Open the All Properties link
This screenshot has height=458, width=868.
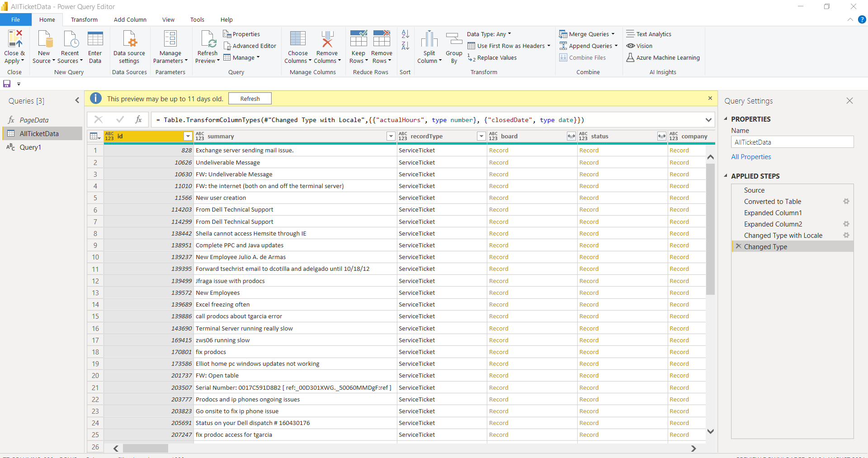tap(751, 156)
